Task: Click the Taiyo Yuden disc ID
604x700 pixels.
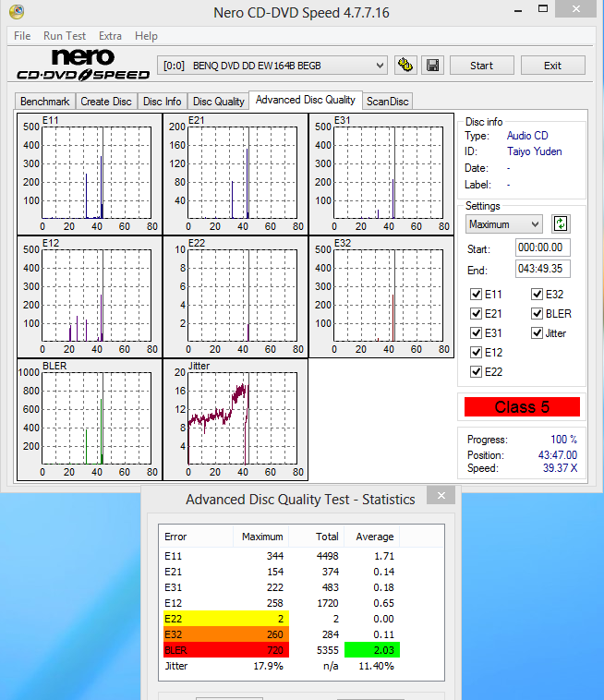Action: [535, 151]
